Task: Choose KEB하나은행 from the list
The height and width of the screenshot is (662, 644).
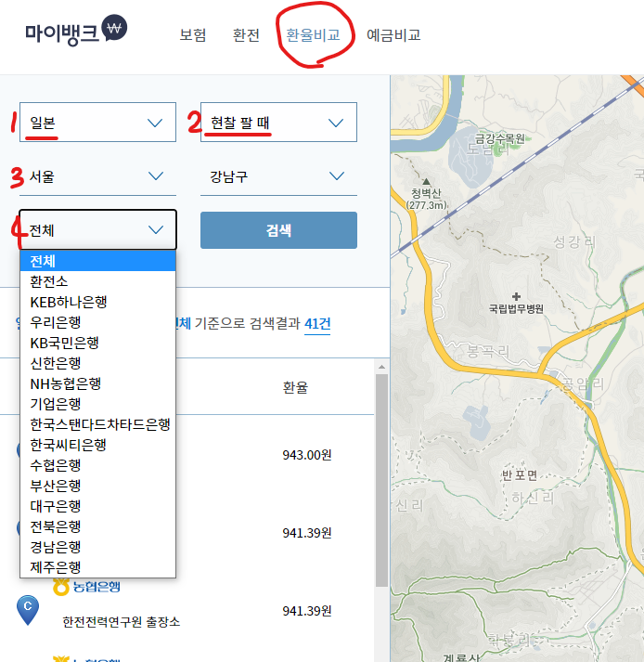Action: (x=98, y=302)
